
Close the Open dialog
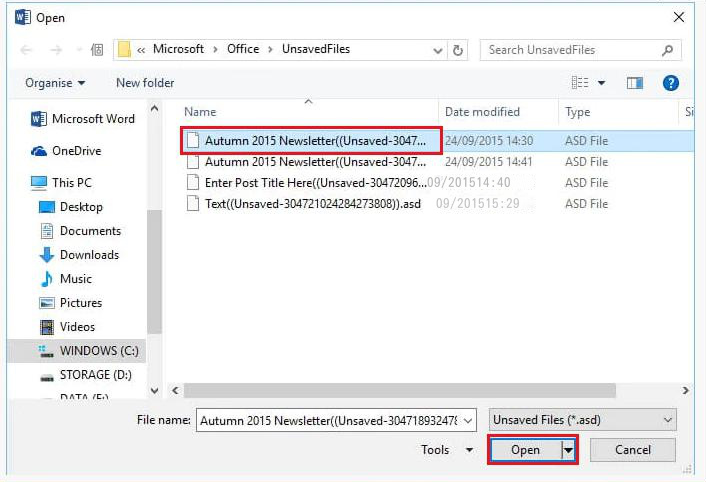point(679,18)
